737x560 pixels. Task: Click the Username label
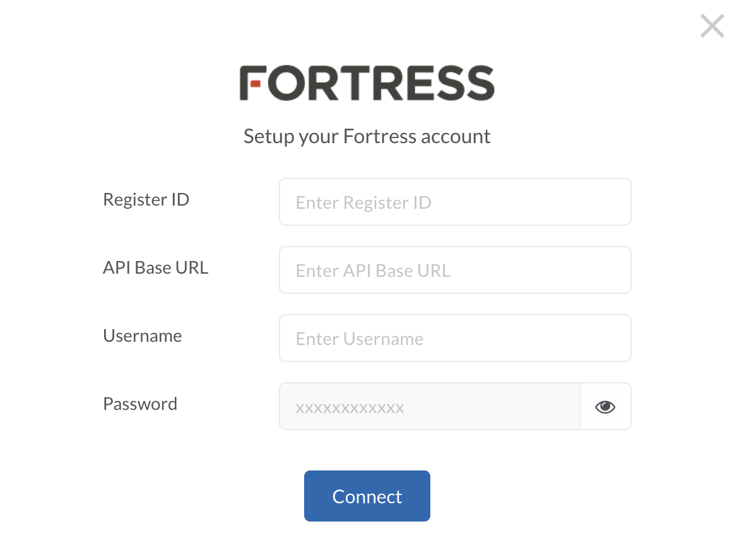(x=142, y=335)
